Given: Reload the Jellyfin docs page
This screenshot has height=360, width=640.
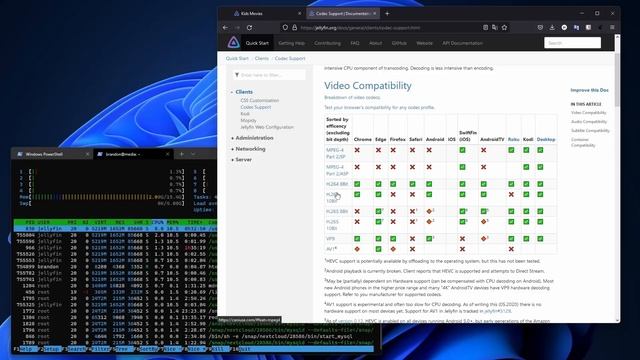Looking at the screenshot, I should [x=249, y=28].
